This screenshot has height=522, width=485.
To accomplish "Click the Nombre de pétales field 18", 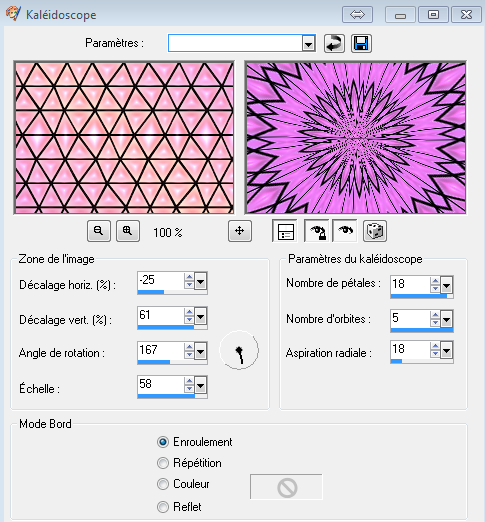I will point(410,285).
